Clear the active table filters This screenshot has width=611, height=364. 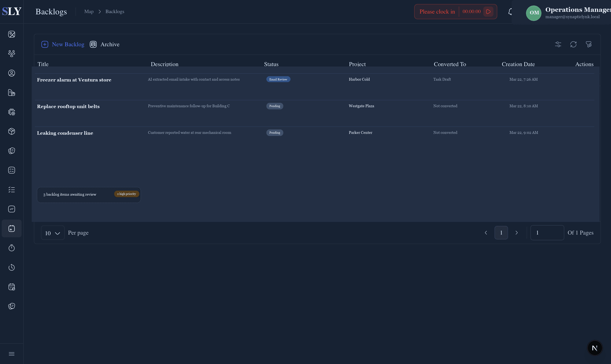coord(589,44)
